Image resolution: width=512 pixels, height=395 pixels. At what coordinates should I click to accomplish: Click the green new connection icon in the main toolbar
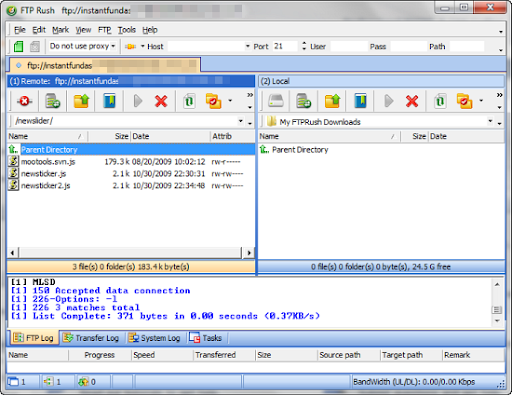click(x=19, y=46)
